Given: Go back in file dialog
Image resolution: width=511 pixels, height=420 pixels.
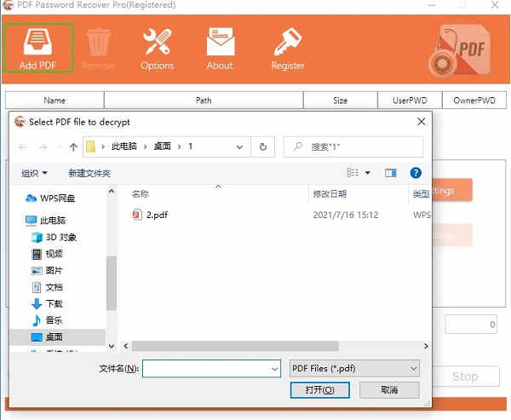Looking at the screenshot, I should point(22,147).
